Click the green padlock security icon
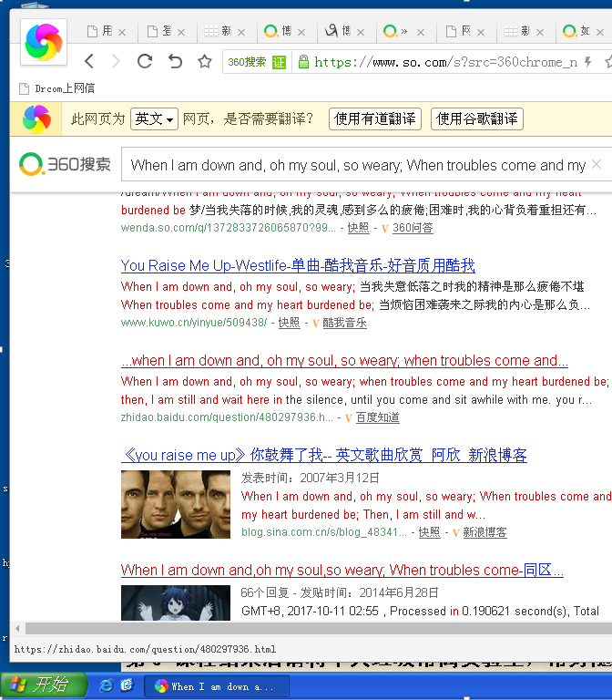Viewport: 612px width, 700px height. pyautogui.click(x=303, y=62)
